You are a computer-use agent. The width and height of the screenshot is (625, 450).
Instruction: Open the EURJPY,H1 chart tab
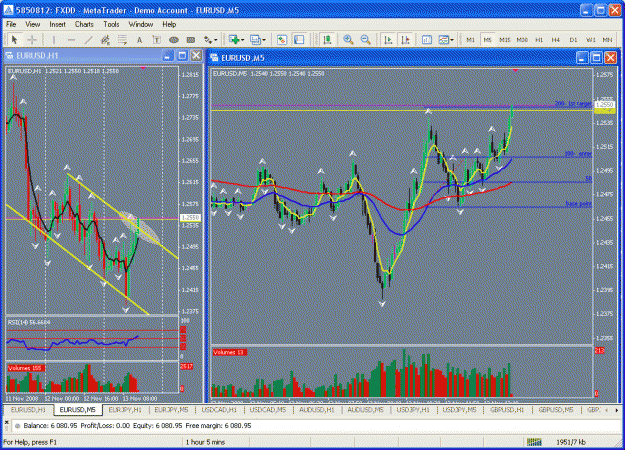tap(125, 410)
